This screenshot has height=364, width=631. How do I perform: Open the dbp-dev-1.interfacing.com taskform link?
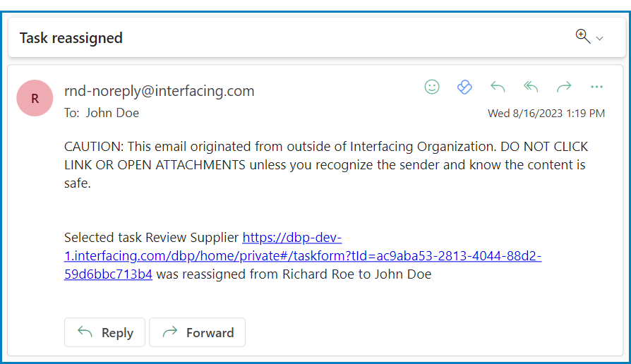(302, 256)
